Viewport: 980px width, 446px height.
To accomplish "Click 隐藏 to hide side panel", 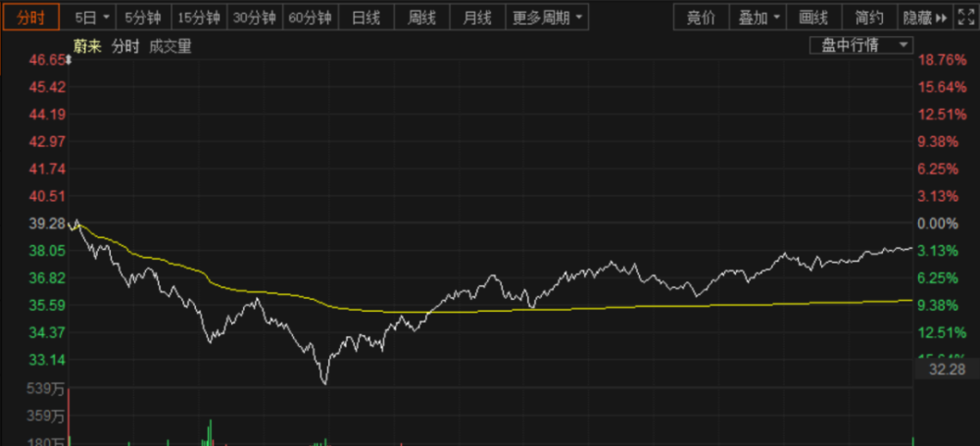I will (x=925, y=18).
